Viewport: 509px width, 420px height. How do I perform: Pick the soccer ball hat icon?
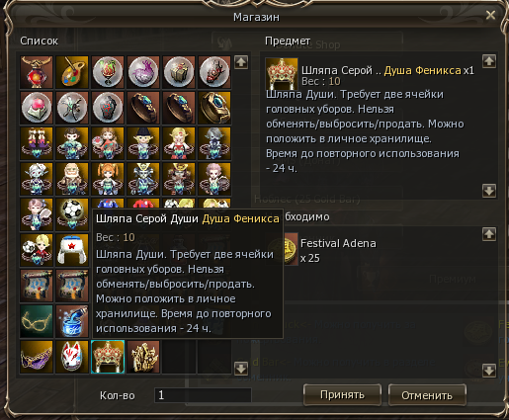tap(72, 214)
